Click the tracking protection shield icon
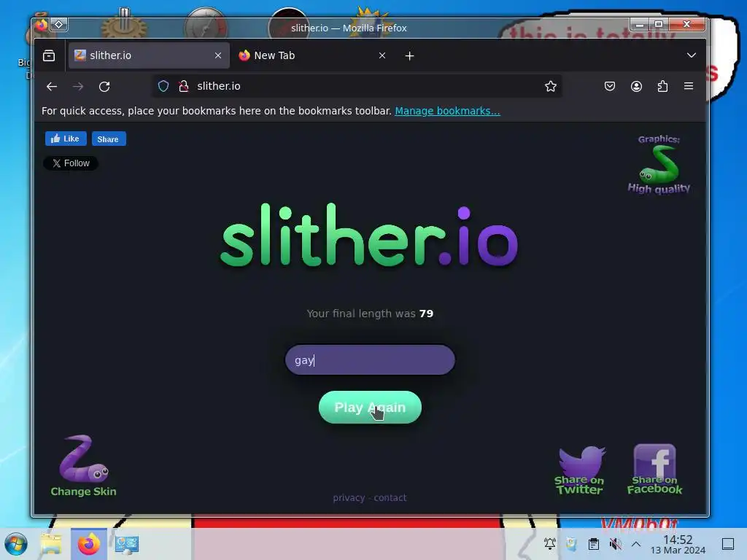This screenshot has width=747, height=560. click(x=163, y=86)
